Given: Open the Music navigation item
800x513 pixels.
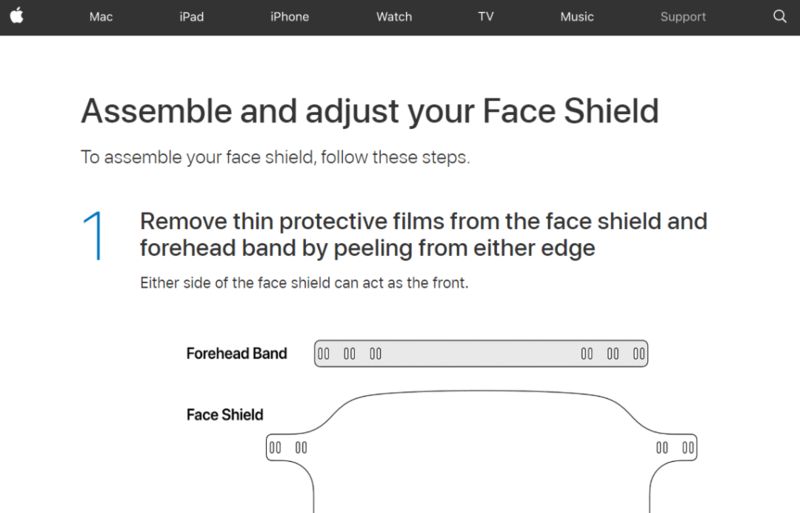Looking at the screenshot, I should click(577, 17).
